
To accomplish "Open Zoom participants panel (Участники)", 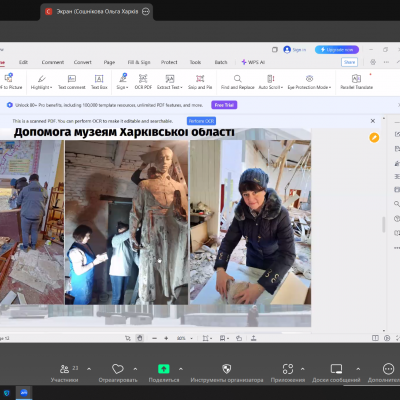I will (64, 373).
